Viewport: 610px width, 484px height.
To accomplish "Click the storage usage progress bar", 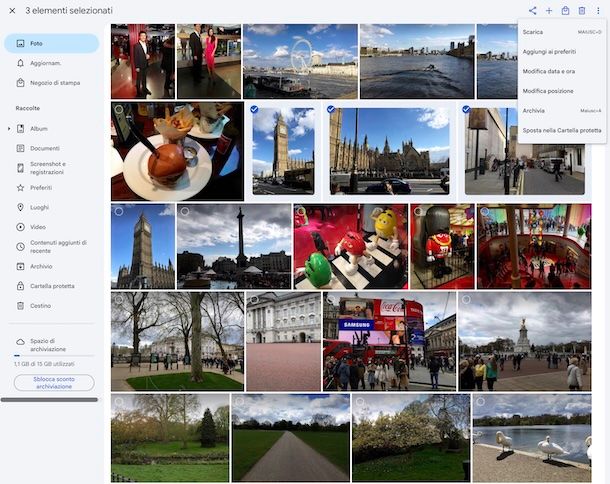I will click(x=54, y=356).
